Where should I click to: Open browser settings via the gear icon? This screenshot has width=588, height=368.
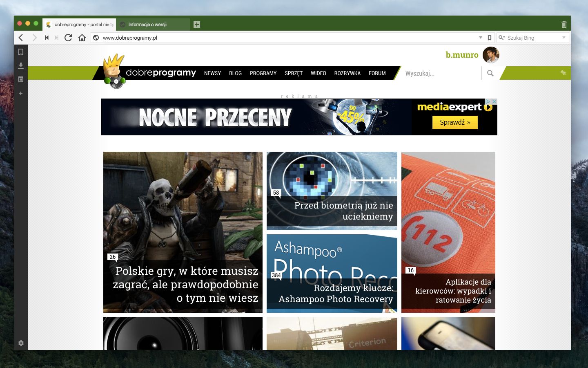[x=21, y=343]
